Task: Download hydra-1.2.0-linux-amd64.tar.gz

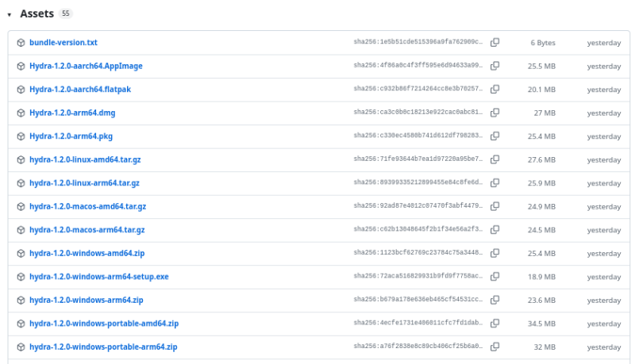Action: tap(85, 159)
